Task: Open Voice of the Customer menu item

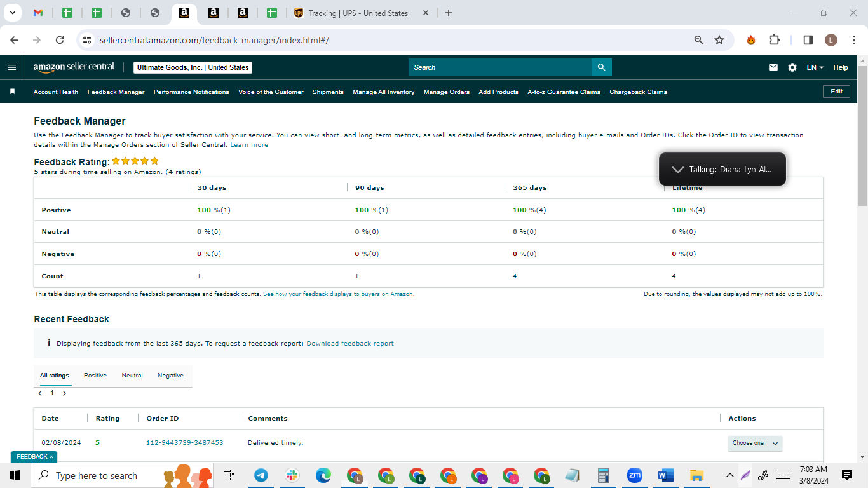Action: pos(271,92)
